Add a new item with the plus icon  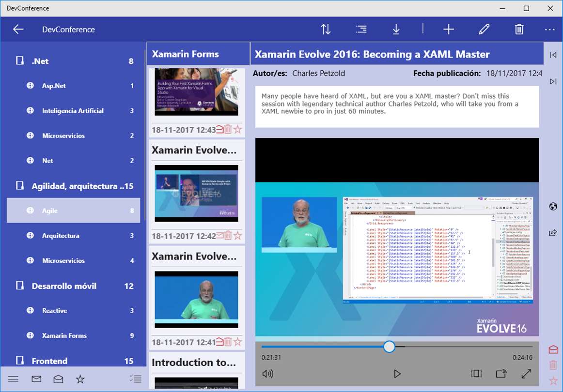[449, 30]
